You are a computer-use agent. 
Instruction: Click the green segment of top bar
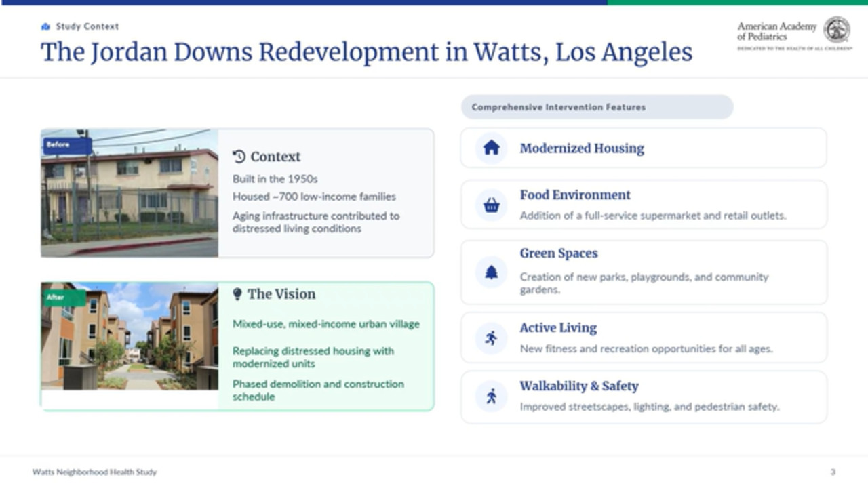(x=737, y=2)
